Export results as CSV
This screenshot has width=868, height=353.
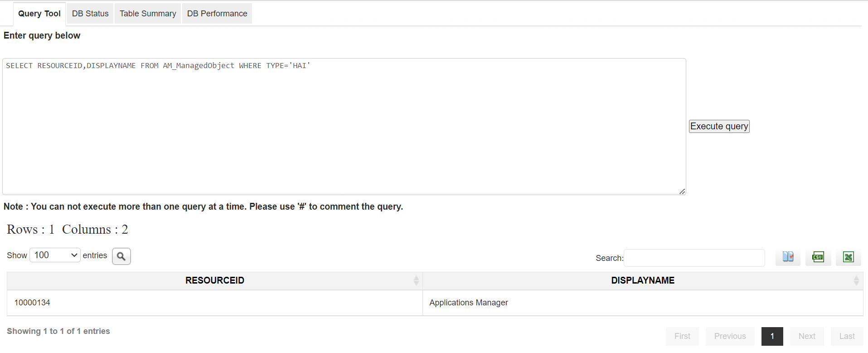(818, 257)
